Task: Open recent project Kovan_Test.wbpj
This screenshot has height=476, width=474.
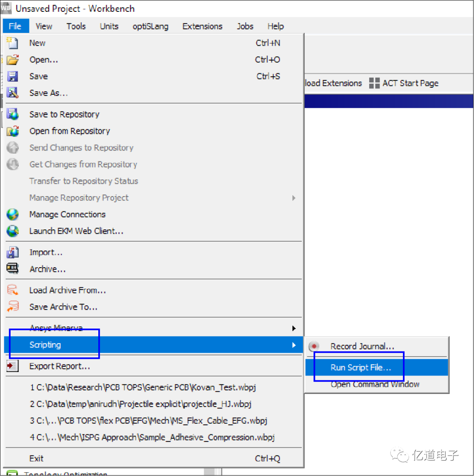Action: pos(143,388)
